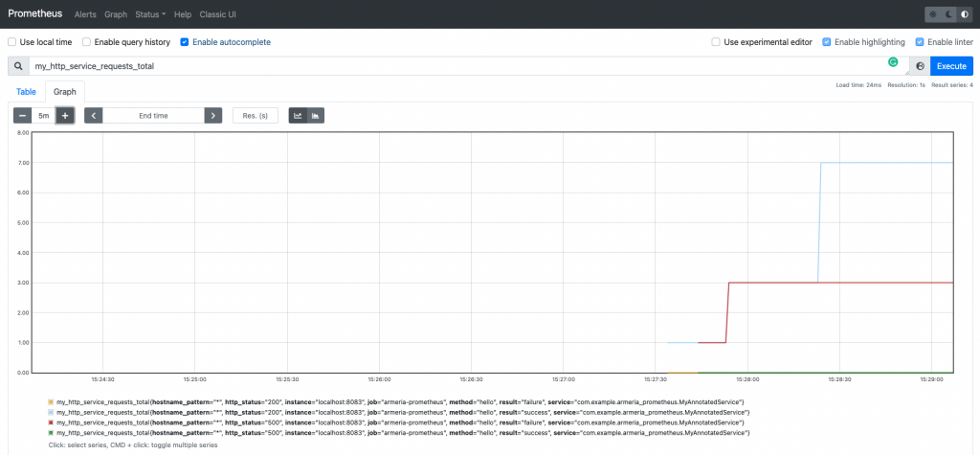This screenshot has width=980, height=455.
Task: Switch to the Table tab
Action: tap(26, 92)
